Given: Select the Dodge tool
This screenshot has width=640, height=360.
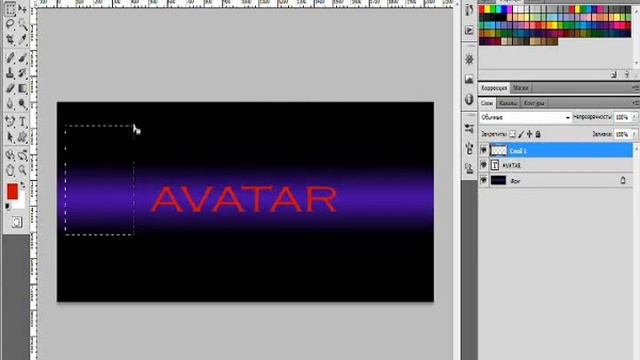Looking at the screenshot, I should [23, 104].
